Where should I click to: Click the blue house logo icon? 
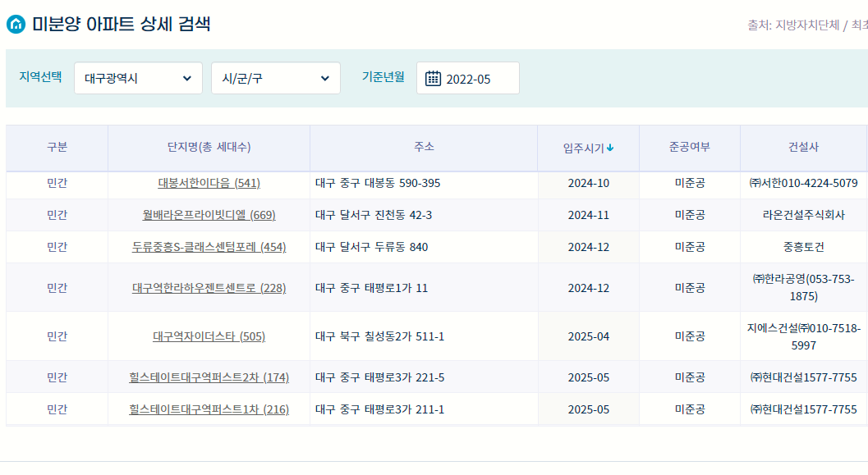pos(16,25)
